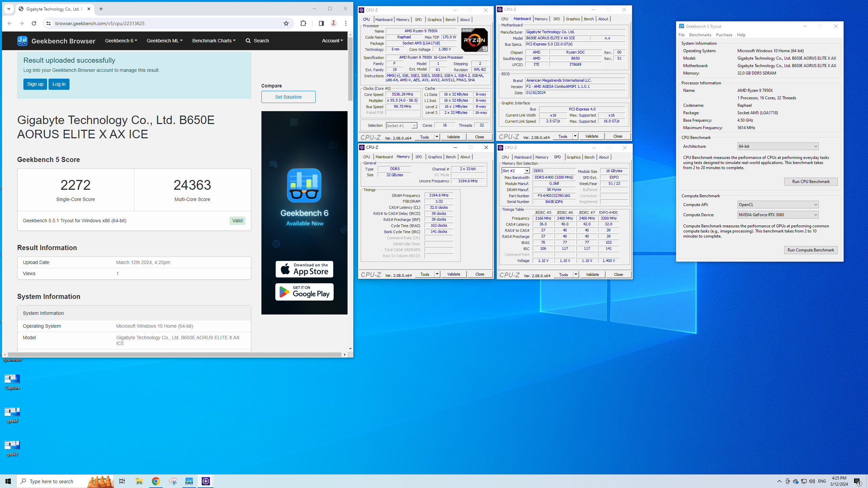Open Task View on taskbar
The width and height of the screenshot is (868, 488).
122,481
